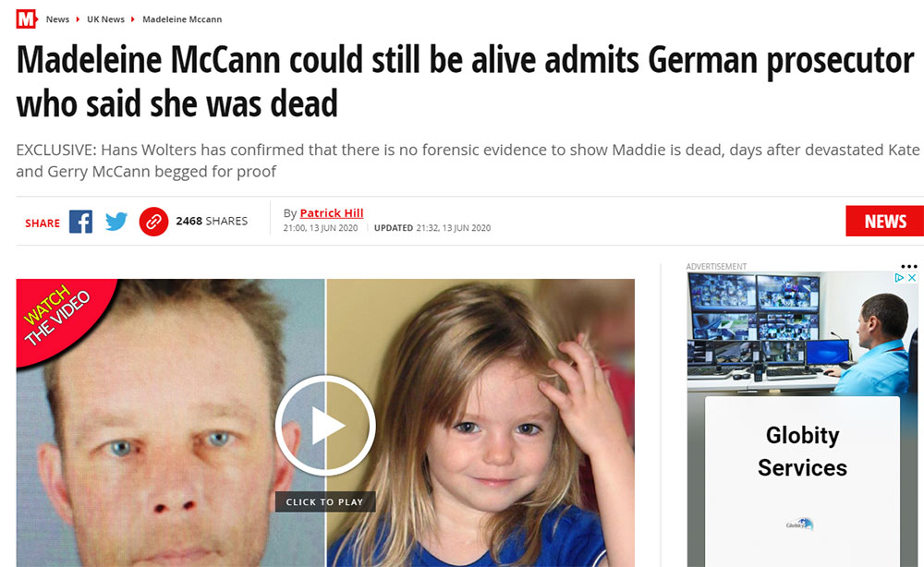Open AdChoices triangle icon on the ad
This screenshot has height=567, width=924.
pos(899,277)
